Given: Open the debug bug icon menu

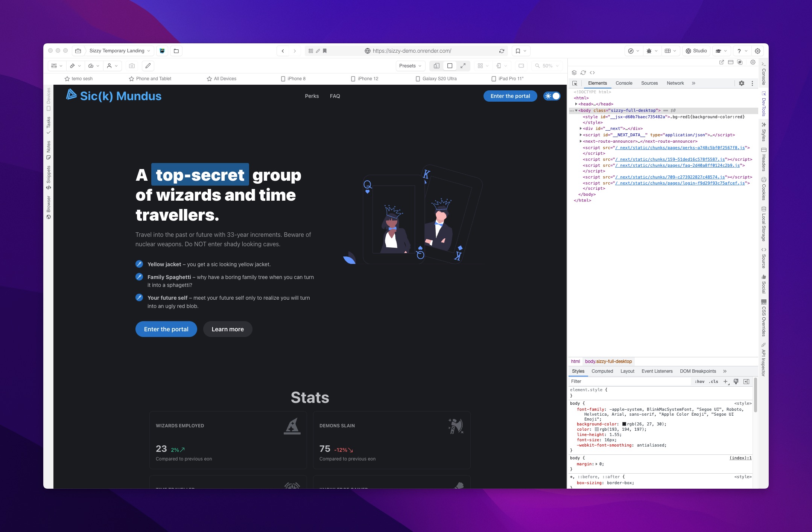Looking at the screenshot, I should point(649,51).
